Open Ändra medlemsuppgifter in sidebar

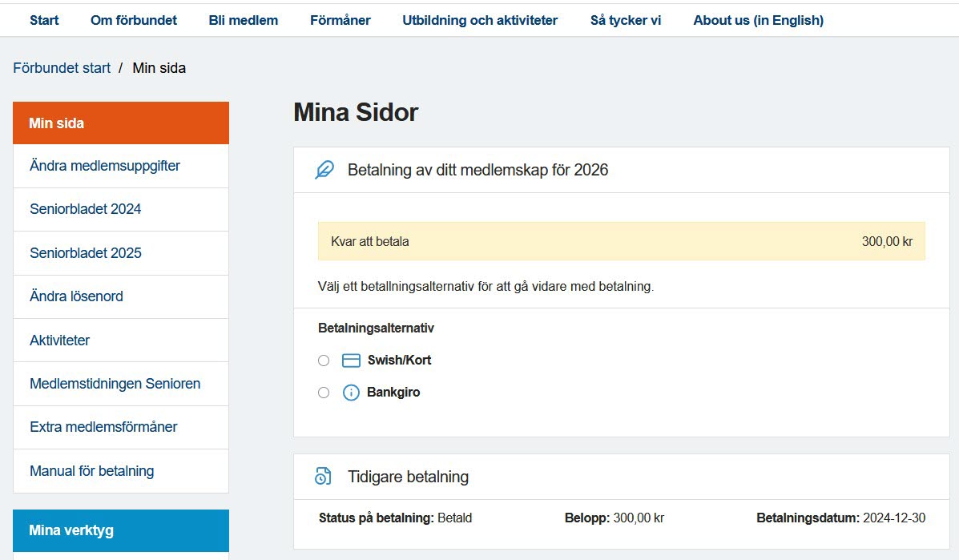click(x=105, y=166)
